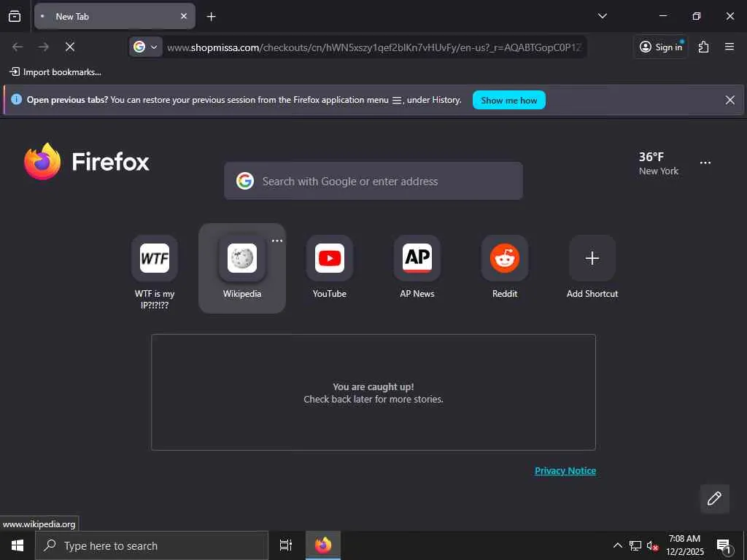
Task: Stop loading the page with X button
Action: pos(70,47)
